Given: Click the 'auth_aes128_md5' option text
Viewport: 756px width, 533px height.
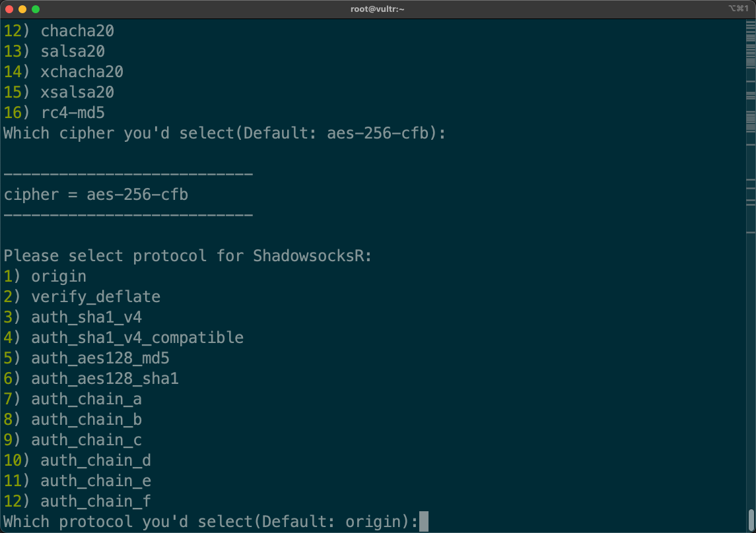Looking at the screenshot, I should tap(100, 358).
